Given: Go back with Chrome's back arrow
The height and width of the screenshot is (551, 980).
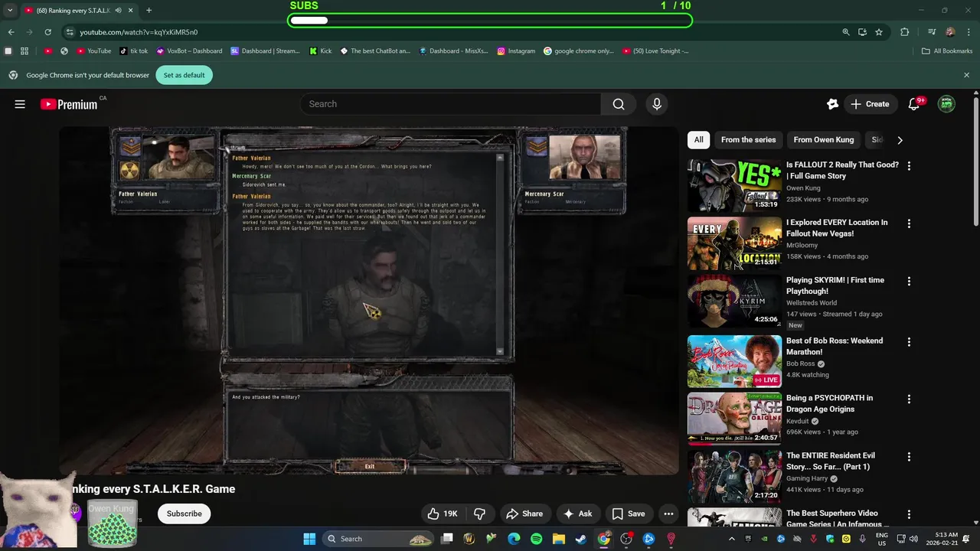Looking at the screenshot, I should [11, 32].
